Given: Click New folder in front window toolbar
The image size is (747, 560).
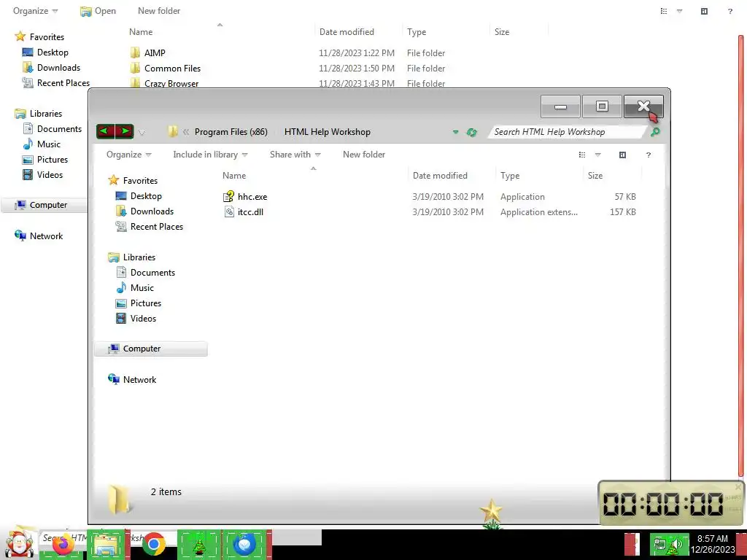Looking at the screenshot, I should tap(364, 155).
